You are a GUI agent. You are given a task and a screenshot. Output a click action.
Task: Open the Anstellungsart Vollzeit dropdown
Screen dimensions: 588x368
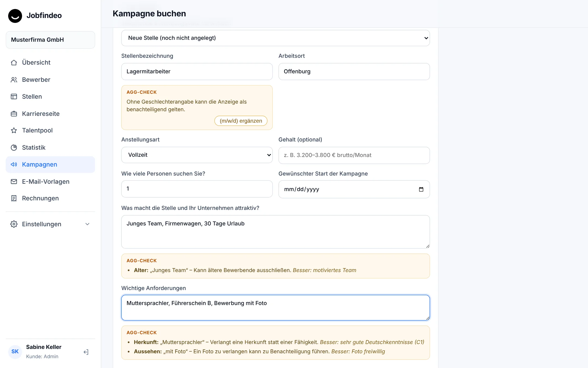click(197, 155)
